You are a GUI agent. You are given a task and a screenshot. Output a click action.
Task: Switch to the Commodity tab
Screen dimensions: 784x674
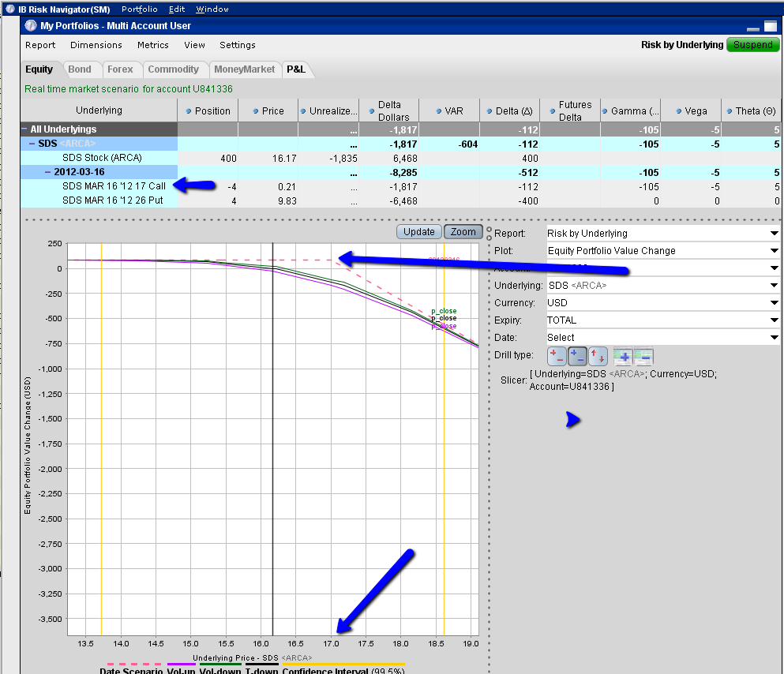pos(173,69)
